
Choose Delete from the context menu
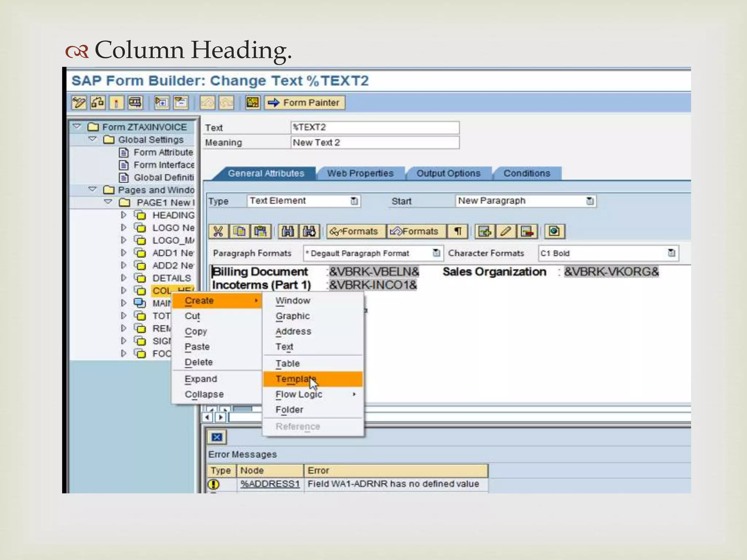198,362
